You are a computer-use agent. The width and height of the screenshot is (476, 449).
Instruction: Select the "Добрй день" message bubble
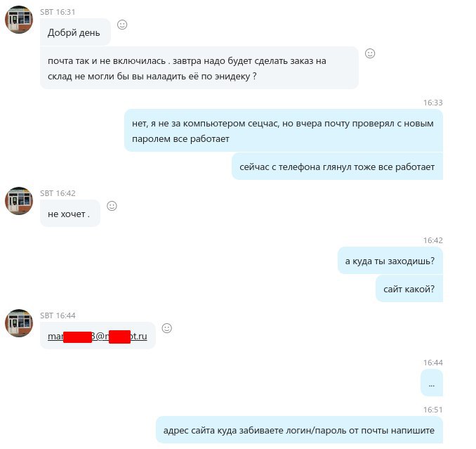(75, 32)
